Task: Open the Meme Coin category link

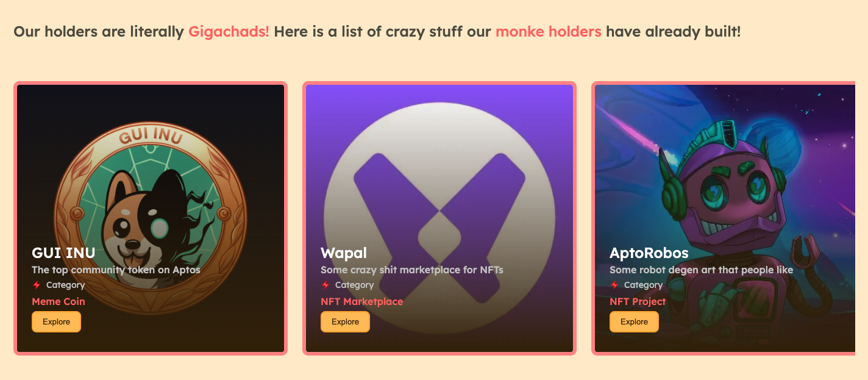Action: [59, 301]
